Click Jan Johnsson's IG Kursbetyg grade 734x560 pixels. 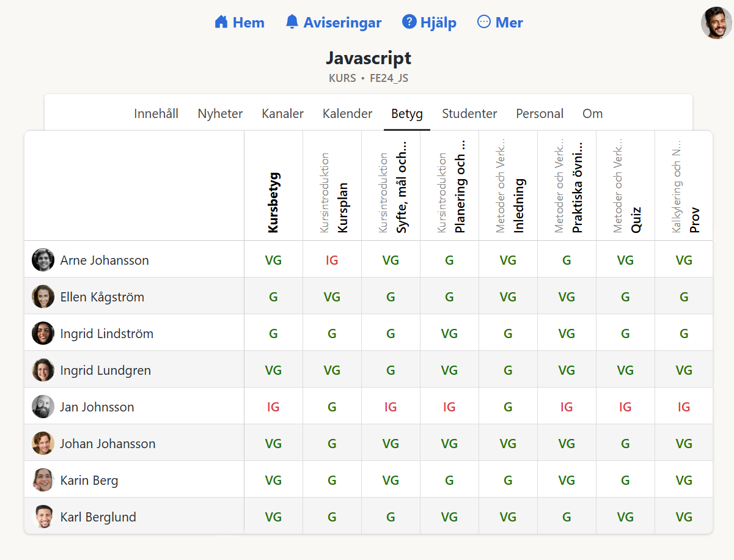[x=273, y=407]
